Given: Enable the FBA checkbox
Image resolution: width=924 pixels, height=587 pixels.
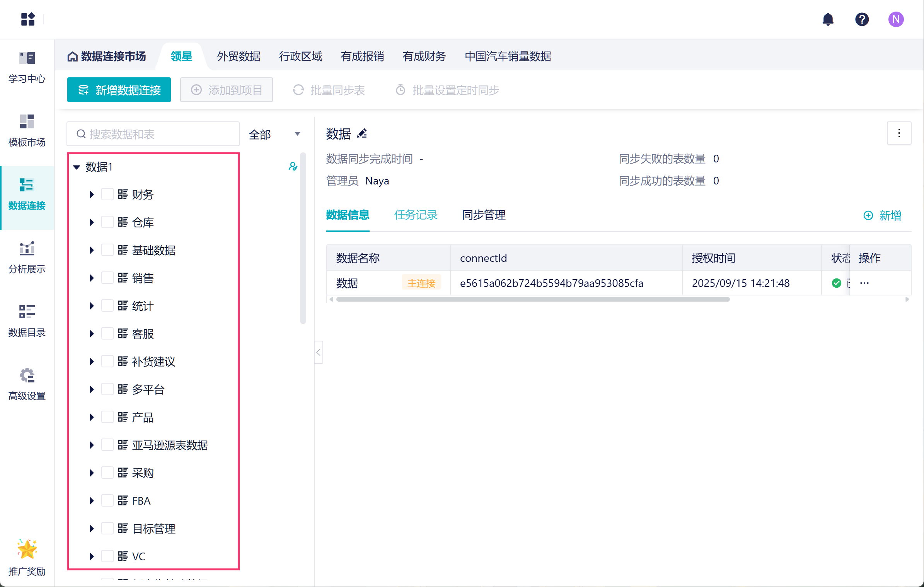Looking at the screenshot, I should tap(107, 500).
